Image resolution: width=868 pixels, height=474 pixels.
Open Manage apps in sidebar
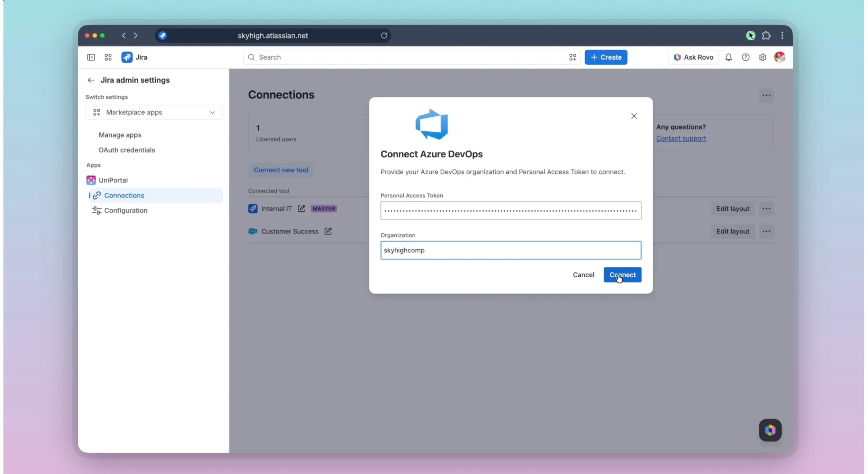click(x=120, y=135)
